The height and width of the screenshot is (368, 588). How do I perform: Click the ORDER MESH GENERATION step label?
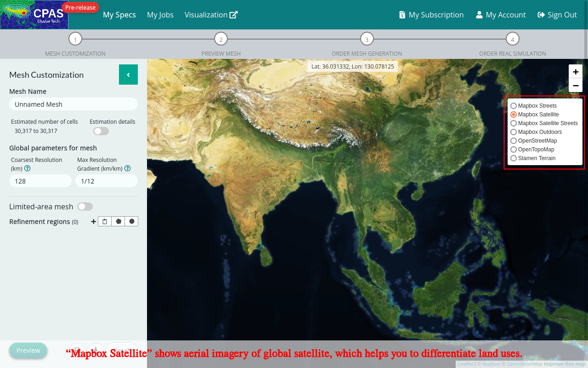pos(367,53)
